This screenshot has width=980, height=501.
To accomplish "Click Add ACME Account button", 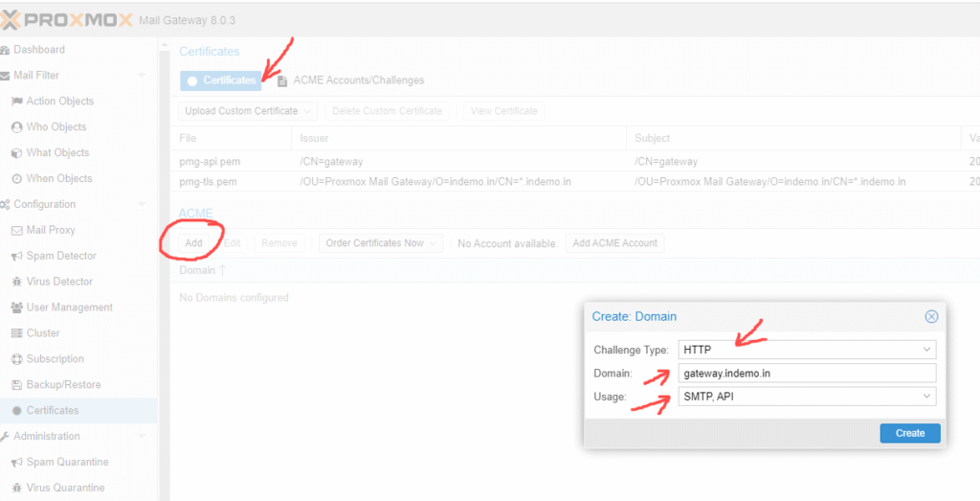I will click(x=615, y=243).
